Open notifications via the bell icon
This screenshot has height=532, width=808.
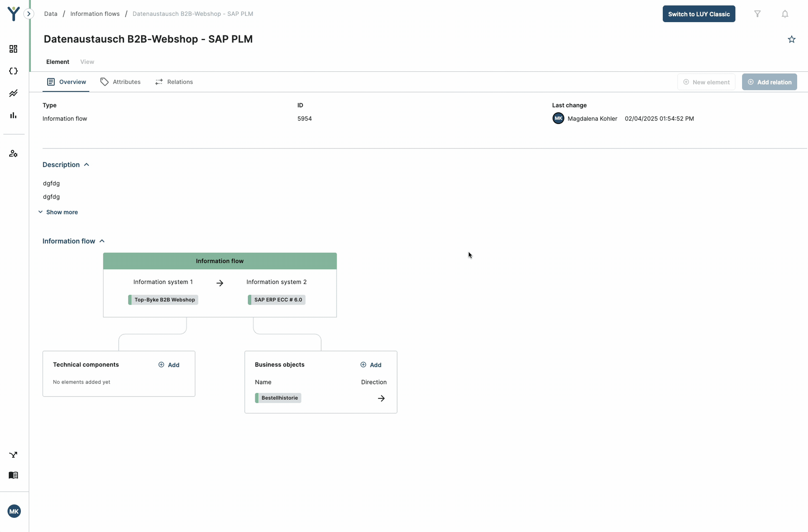point(785,14)
